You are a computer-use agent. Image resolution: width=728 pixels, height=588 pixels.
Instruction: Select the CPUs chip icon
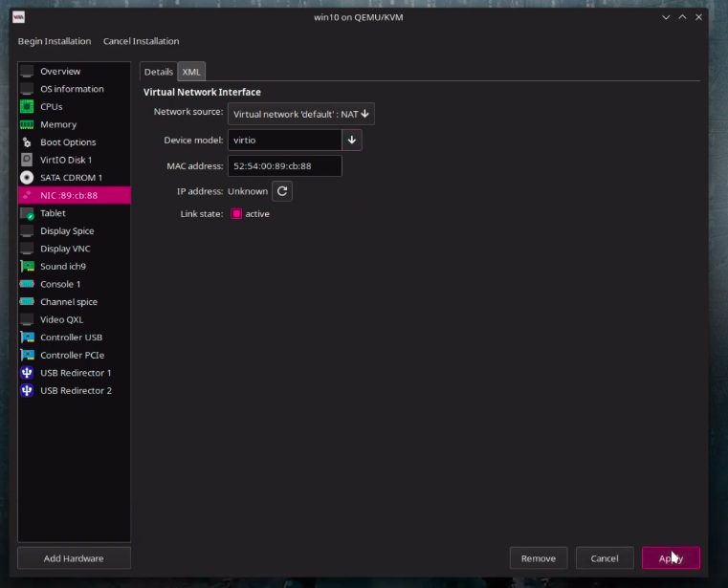[27, 107]
